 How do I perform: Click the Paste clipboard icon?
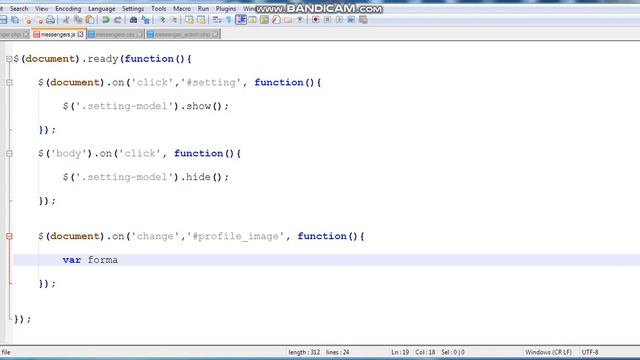(x=90, y=20)
